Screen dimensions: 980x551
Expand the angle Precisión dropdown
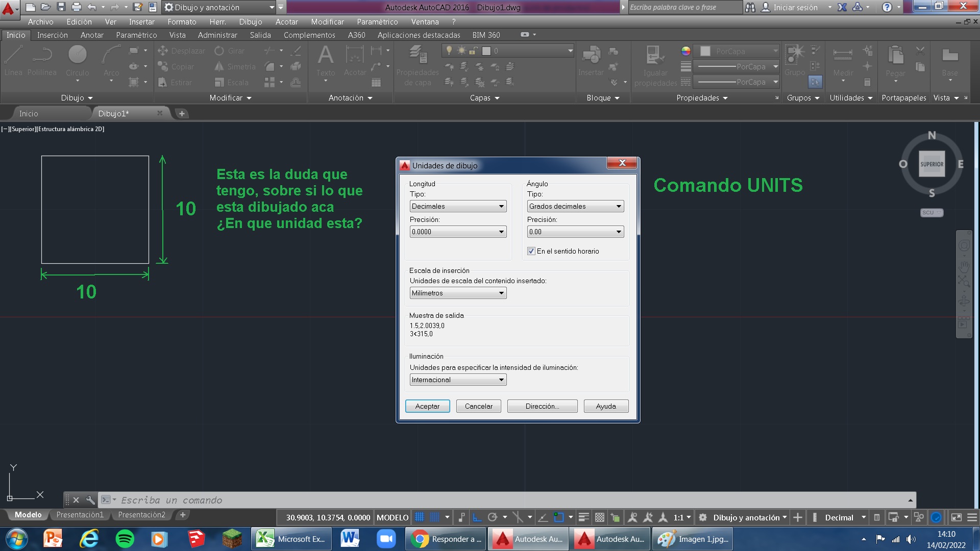tap(575, 232)
